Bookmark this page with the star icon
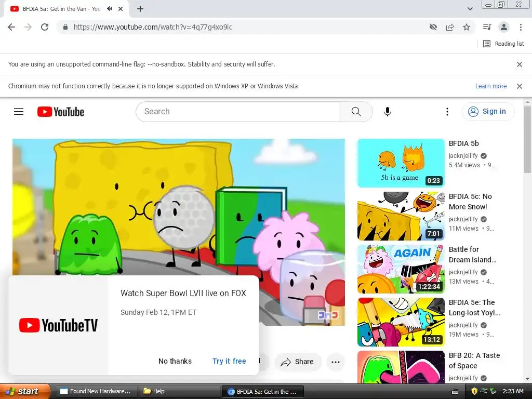 [x=467, y=27]
